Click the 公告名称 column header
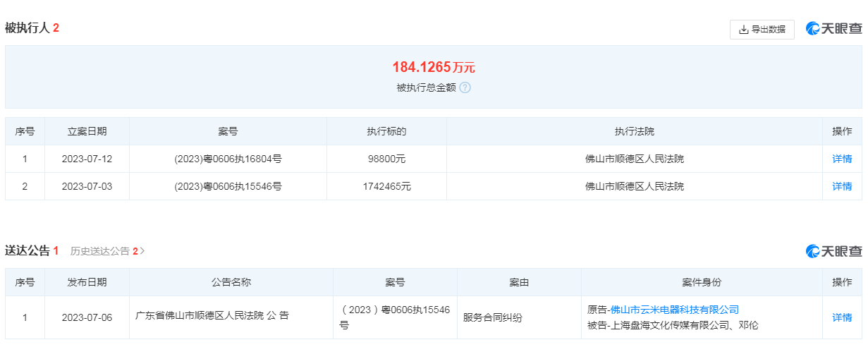Viewport: 868px width, 359px height. (231, 282)
